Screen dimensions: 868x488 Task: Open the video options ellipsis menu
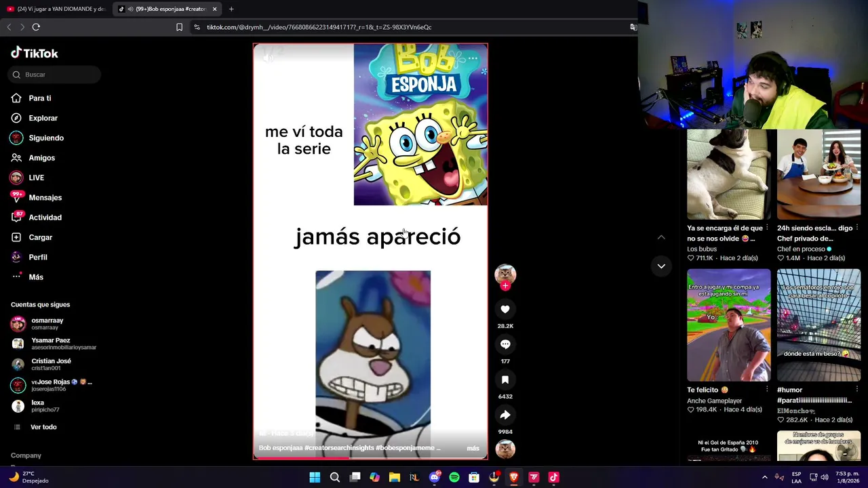[473, 59]
